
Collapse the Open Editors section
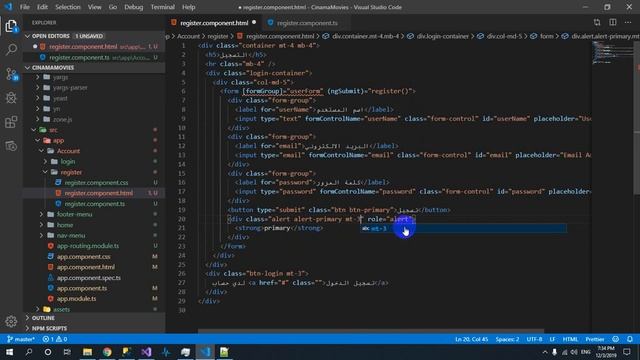point(27,36)
